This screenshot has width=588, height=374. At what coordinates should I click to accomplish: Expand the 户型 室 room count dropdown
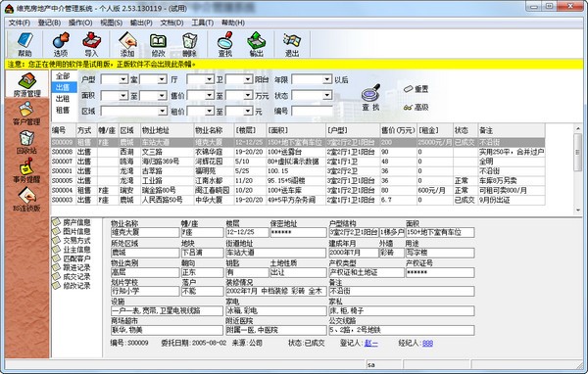[x=123, y=79]
